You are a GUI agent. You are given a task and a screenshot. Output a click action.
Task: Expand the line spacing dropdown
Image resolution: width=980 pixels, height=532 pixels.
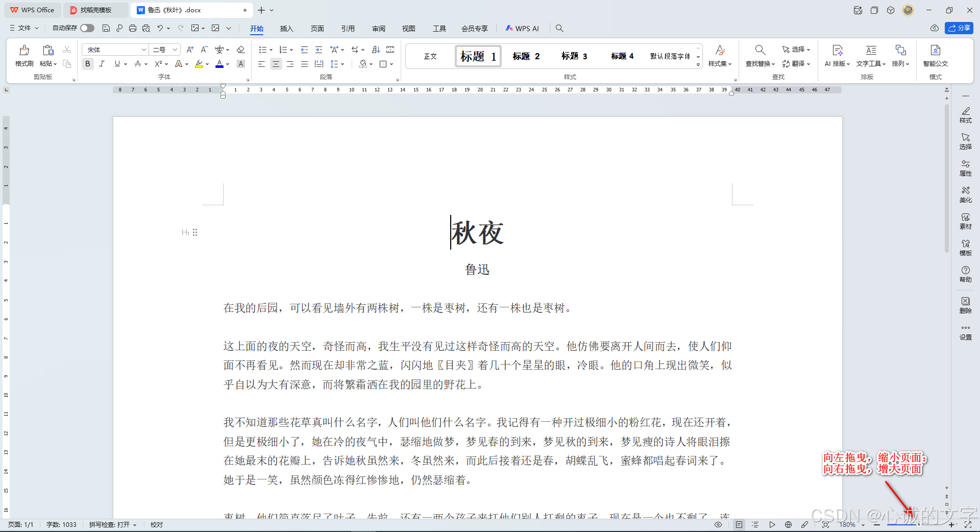(342, 64)
